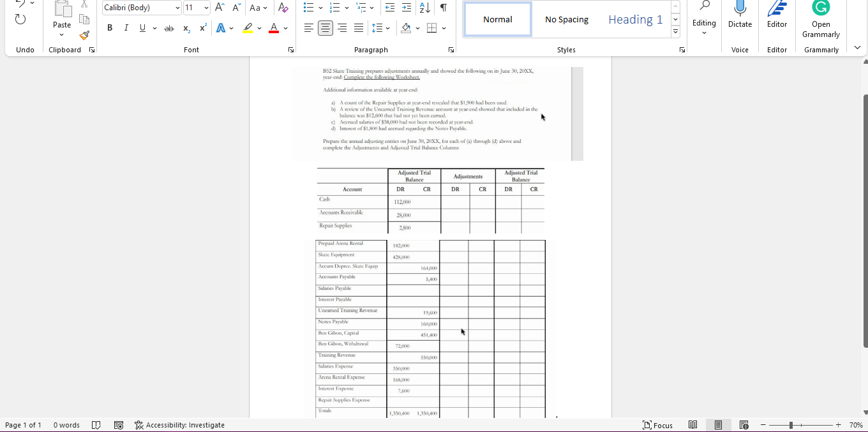Click the red font color button

tap(273, 28)
